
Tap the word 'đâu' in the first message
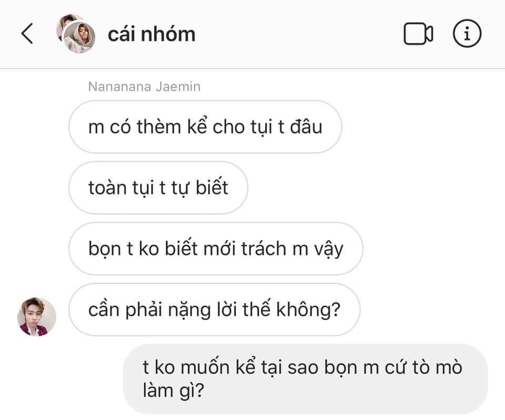306,127
